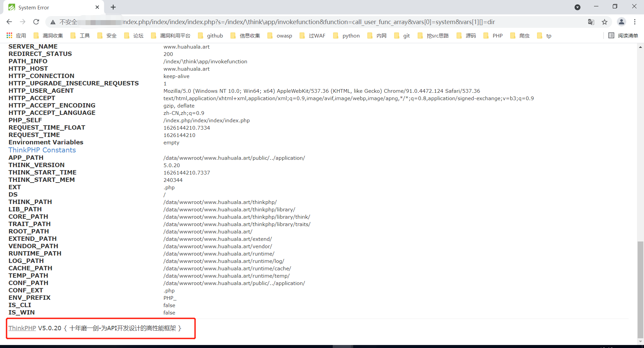
Task: Open the python bookmark folder
Action: [346, 36]
